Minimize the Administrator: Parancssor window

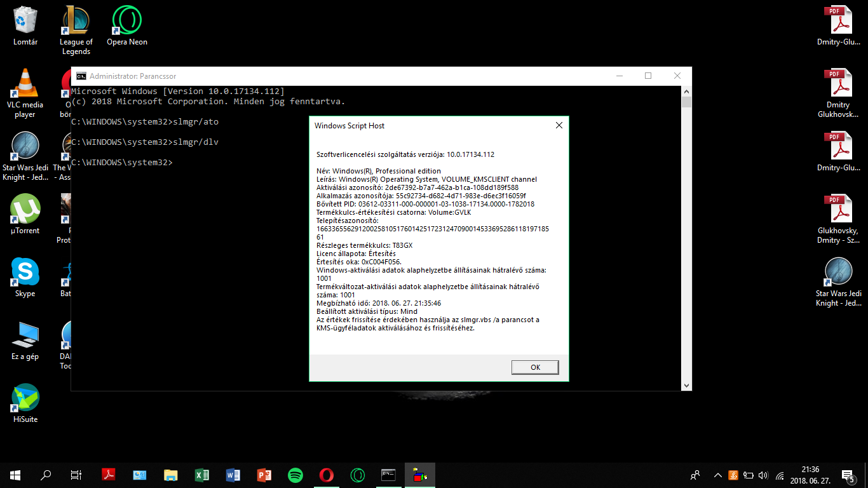click(619, 76)
